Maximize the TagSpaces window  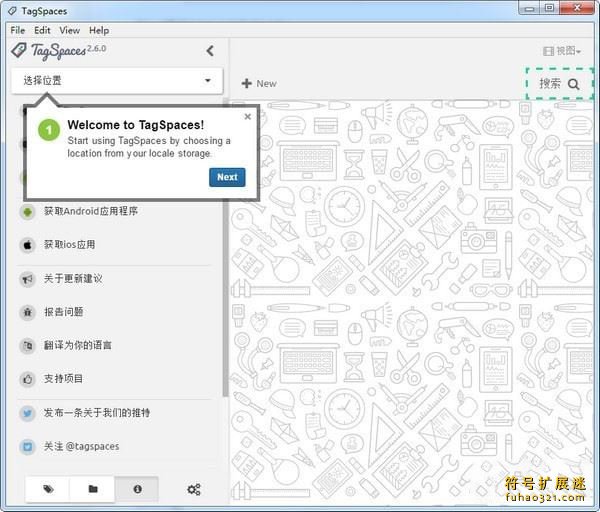click(549, 8)
